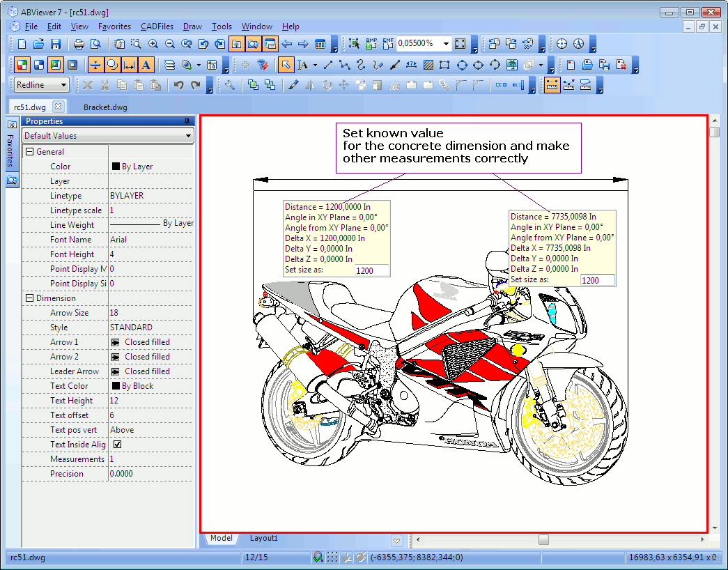Click the left 'Set size as' input field
Image resolution: width=728 pixels, height=570 pixels.
(372, 270)
